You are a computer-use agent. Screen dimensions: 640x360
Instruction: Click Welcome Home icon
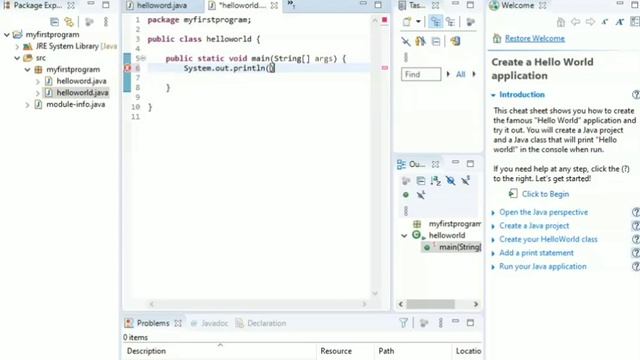(561, 22)
